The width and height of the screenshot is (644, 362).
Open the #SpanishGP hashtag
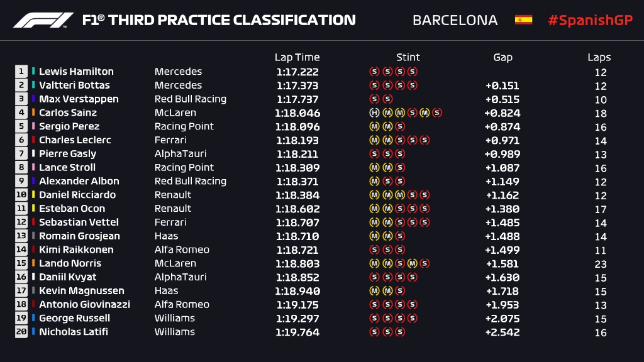(590, 20)
